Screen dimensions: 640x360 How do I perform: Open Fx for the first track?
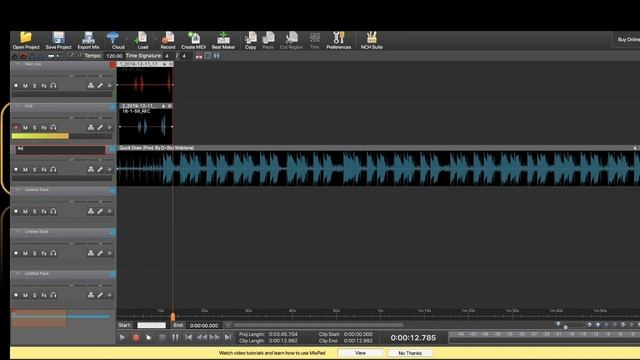44,86
